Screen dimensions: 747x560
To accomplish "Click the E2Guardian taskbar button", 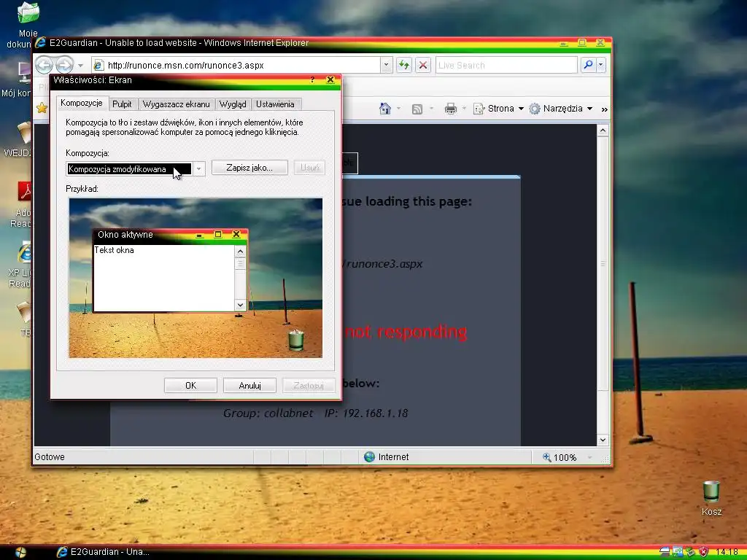I will tap(103, 552).
